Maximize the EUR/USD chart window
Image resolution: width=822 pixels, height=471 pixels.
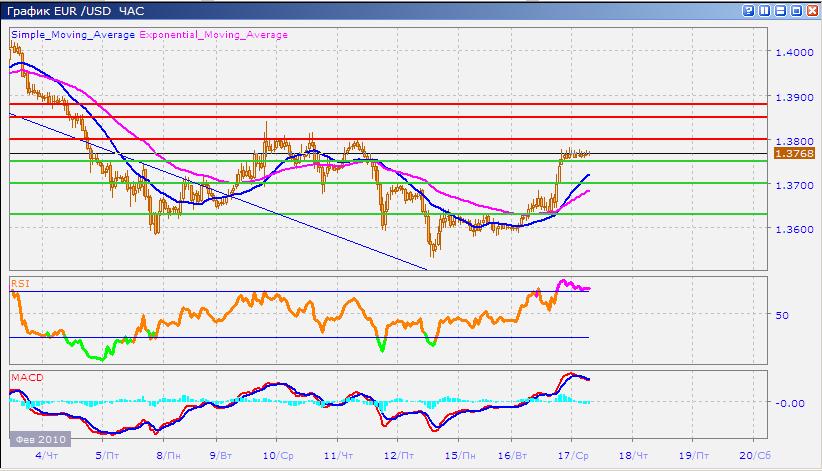pos(795,10)
